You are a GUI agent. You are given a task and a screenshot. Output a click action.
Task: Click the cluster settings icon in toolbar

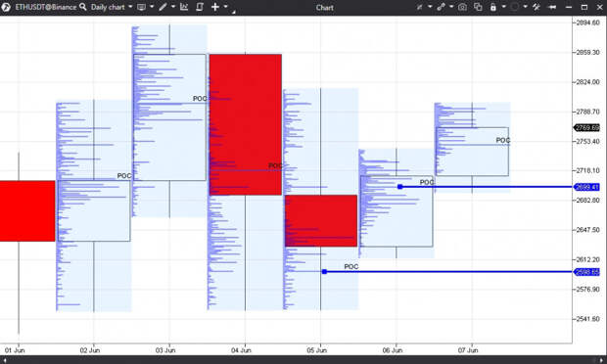pyautogui.click(x=200, y=7)
